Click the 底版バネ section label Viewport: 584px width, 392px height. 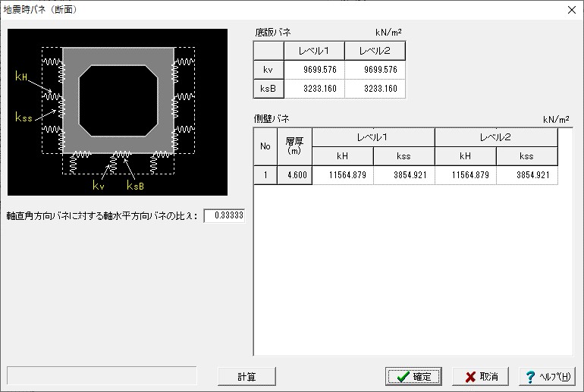click(x=272, y=33)
